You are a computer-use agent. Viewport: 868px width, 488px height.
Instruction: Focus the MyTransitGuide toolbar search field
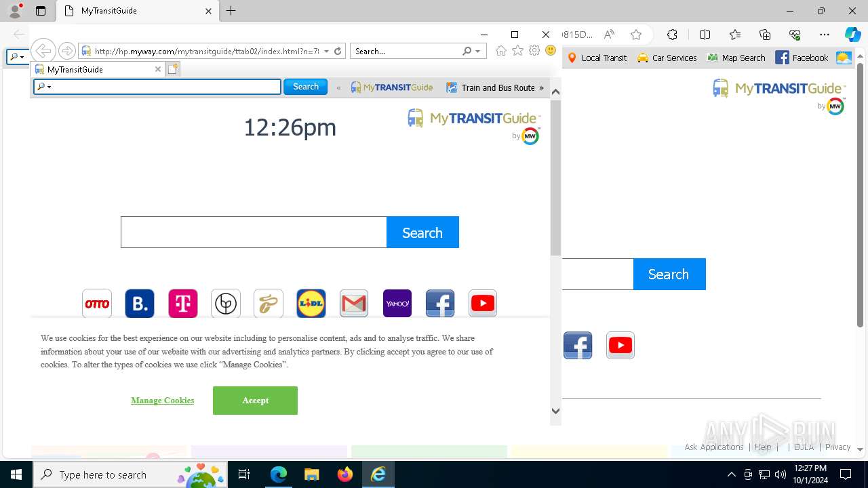(x=157, y=87)
